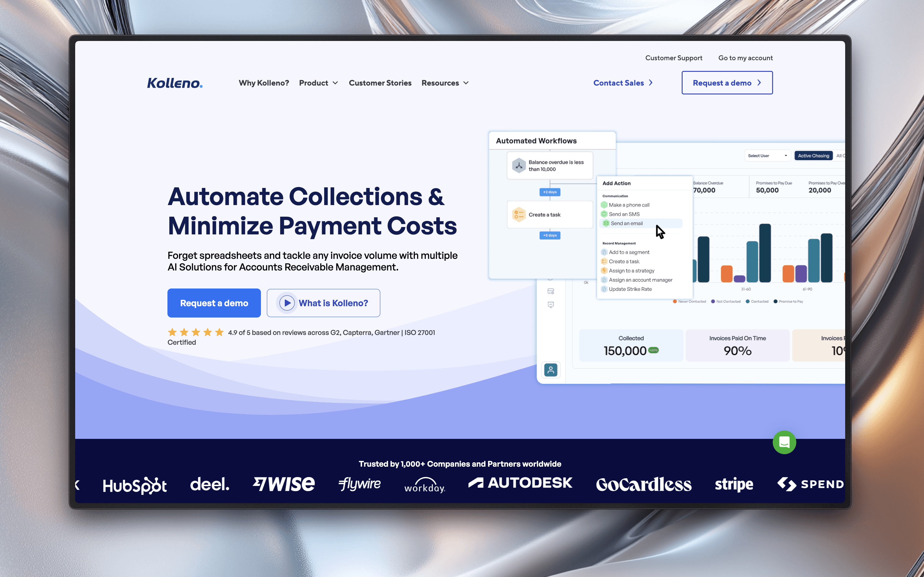This screenshot has width=924, height=577.
Task: Click the stripe logo
Action: [x=734, y=484]
